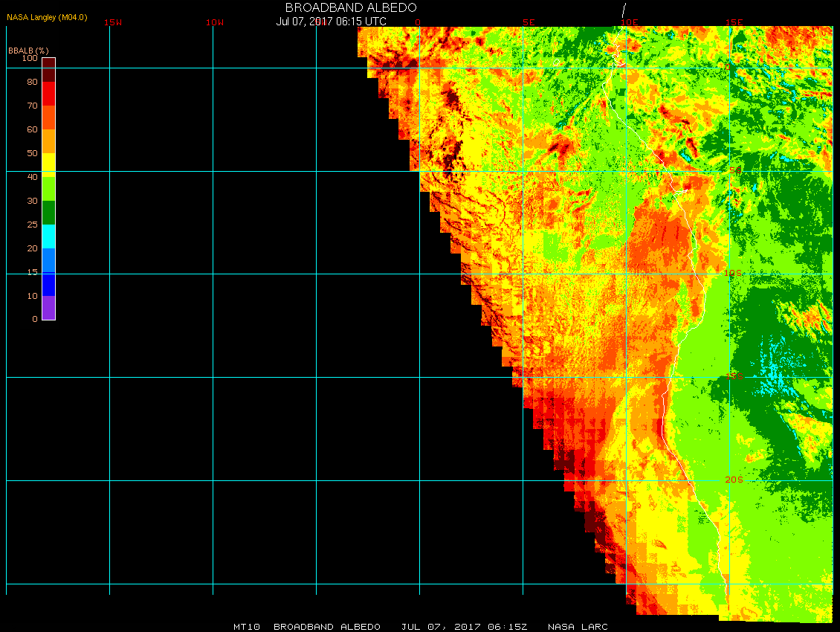Click the NASA Langley (M04.0) label
This screenshot has height=632, width=840.
(47, 17)
